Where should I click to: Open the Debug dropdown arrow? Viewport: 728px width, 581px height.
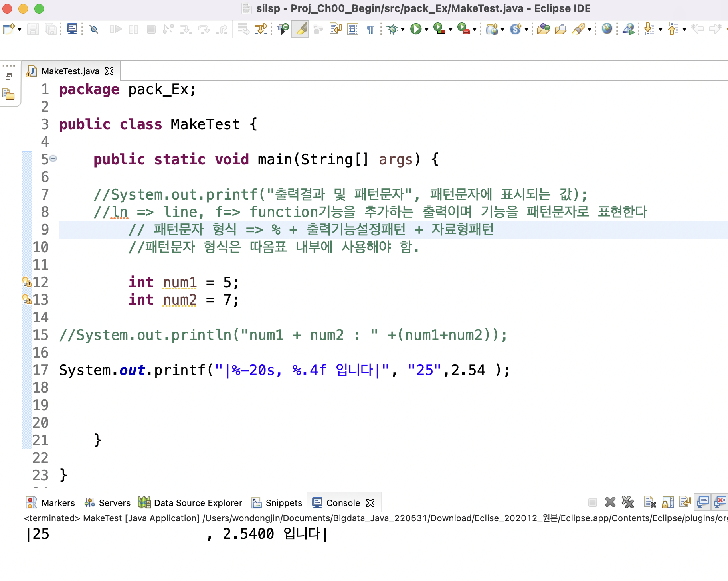(403, 30)
